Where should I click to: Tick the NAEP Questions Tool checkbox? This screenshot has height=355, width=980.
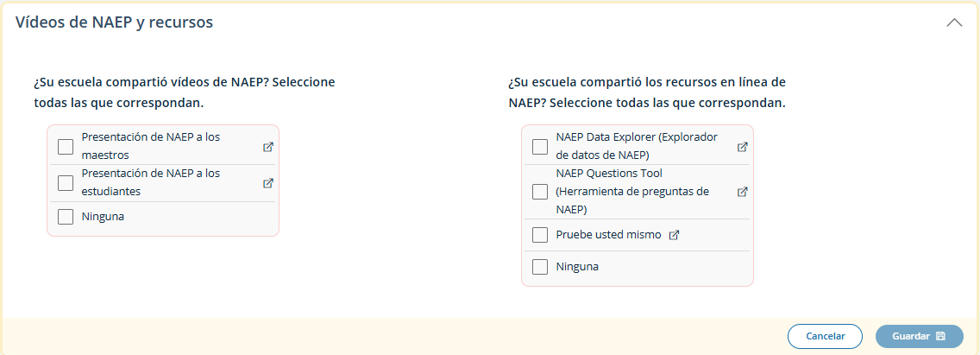[x=540, y=192]
